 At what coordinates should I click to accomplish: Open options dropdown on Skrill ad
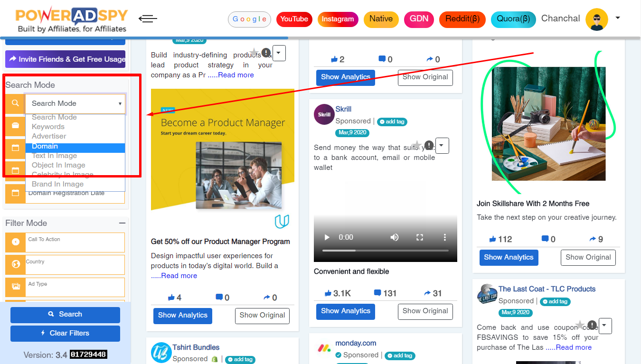click(x=442, y=145)
